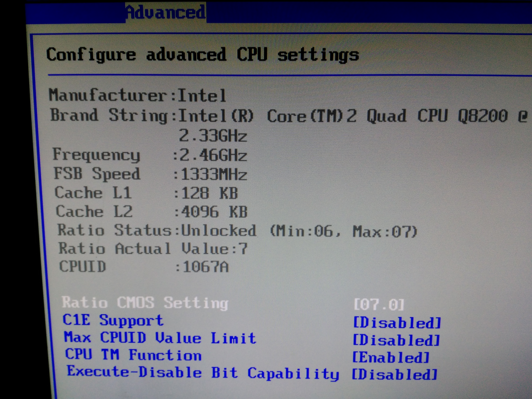This screenshot has width=532, height=399.
Task: Click the Frequency 2.46GHz value
Action: tap(213, 155)
